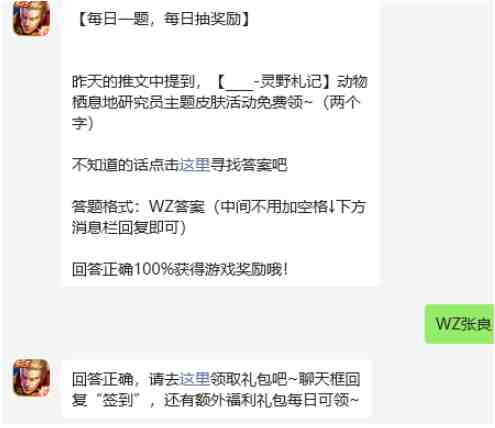Click the 回答正确 text in the reply bubble

(x=103, y=379)
